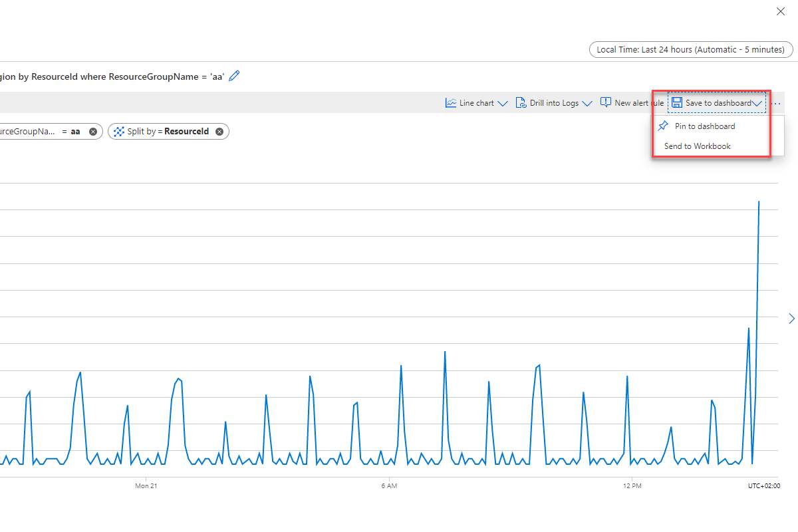Expand the chart panel with right chevron
The height and width of the screenshot is (532, 798).
click(x=791, y=319)
